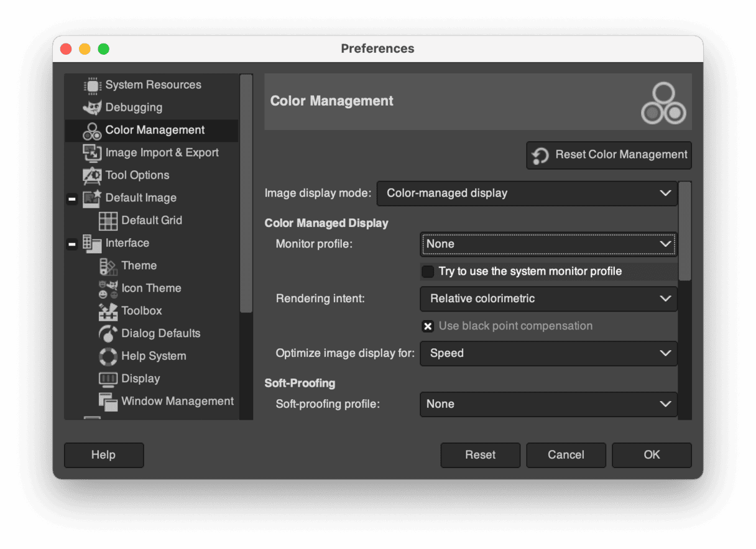The image size is (756, 549).
Task: Click the settings panel vertical scrollbar
Action: (685, 231)
